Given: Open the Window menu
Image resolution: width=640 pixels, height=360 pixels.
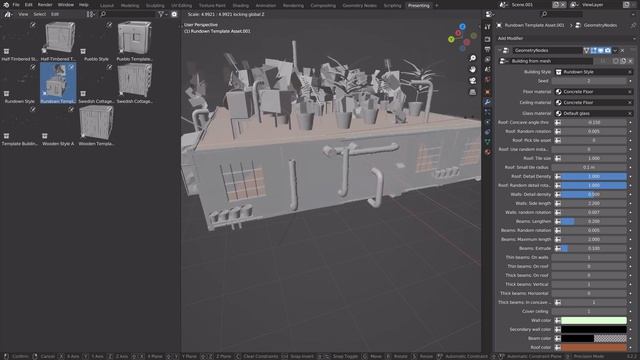Looking at the screenshot, I should [66, 5].
